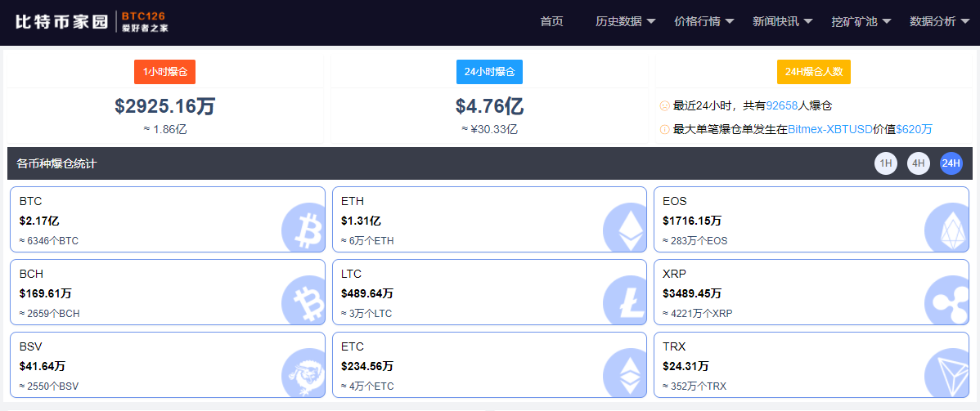Select the EOS liquidation card title

pyautogui.click(x=674, y=201)
